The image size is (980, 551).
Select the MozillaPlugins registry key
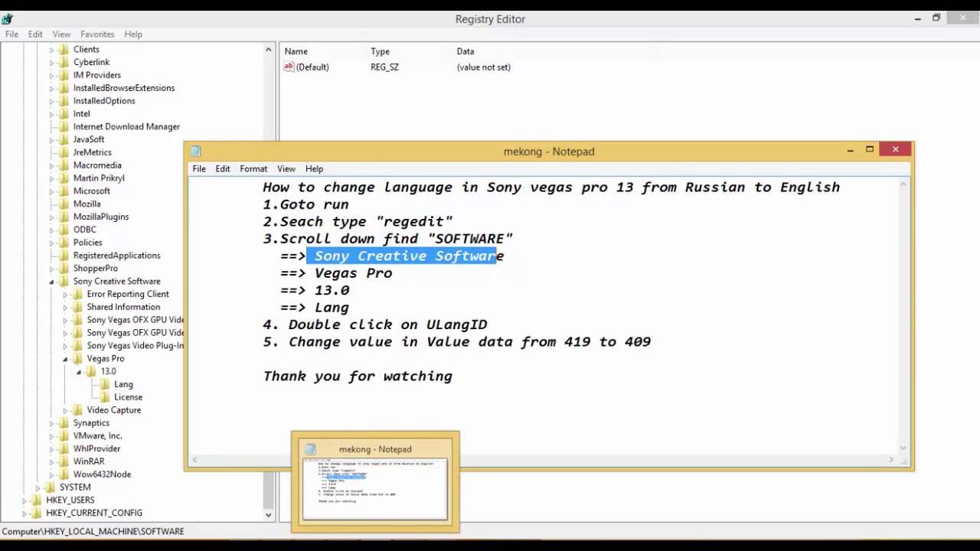[x=101, y=217]
